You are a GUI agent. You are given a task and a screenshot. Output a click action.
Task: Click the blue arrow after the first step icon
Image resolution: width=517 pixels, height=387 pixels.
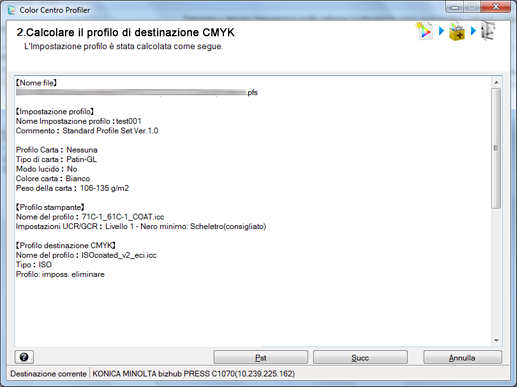(441, 31)
